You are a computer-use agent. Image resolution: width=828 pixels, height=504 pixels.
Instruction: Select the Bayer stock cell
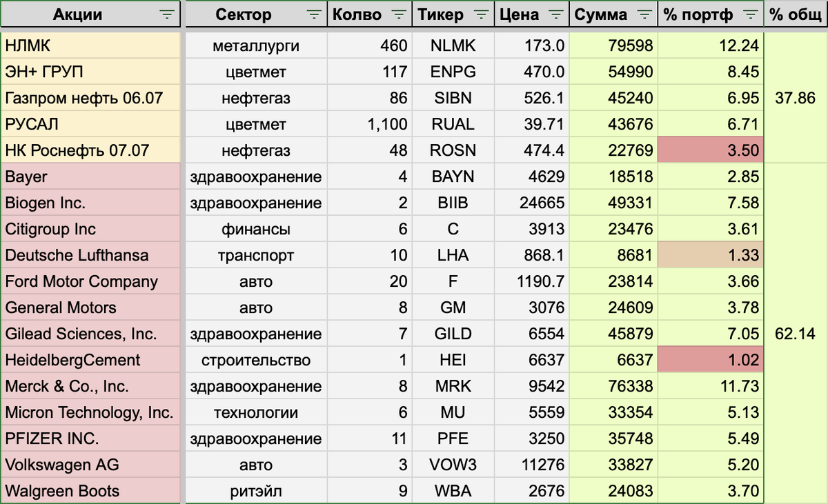[x=91, y=177]
